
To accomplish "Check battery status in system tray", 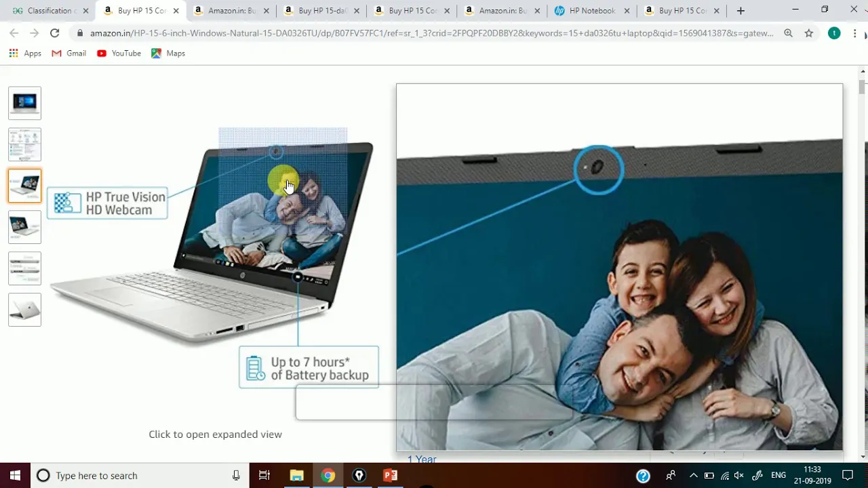I will click(x=709, y=475).
